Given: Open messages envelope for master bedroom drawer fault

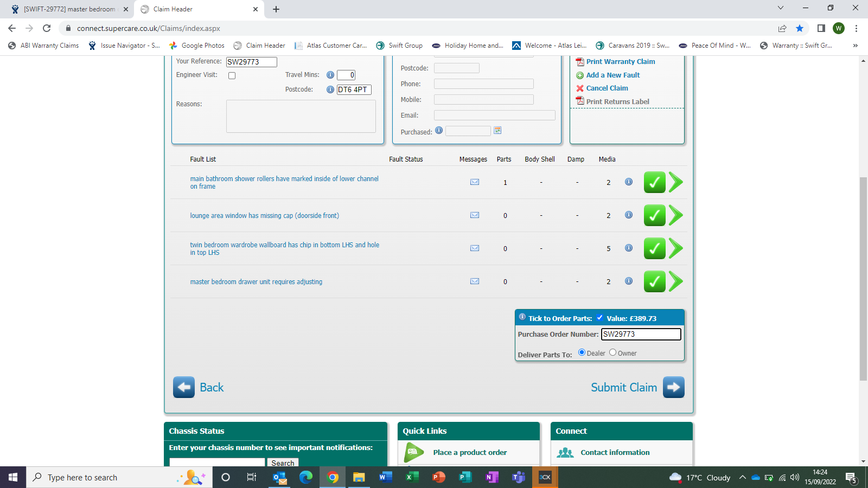Looking at the screenshot, I should click(475, 281).
